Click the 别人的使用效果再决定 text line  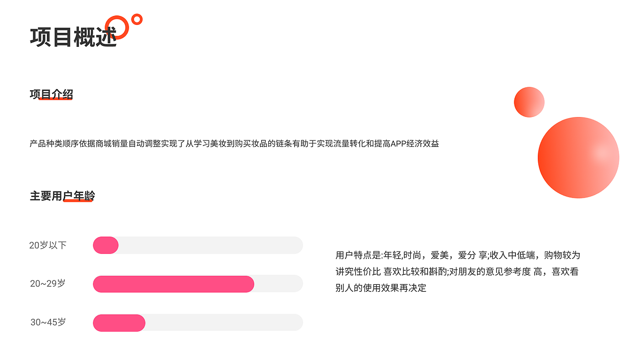click(381, 288)
